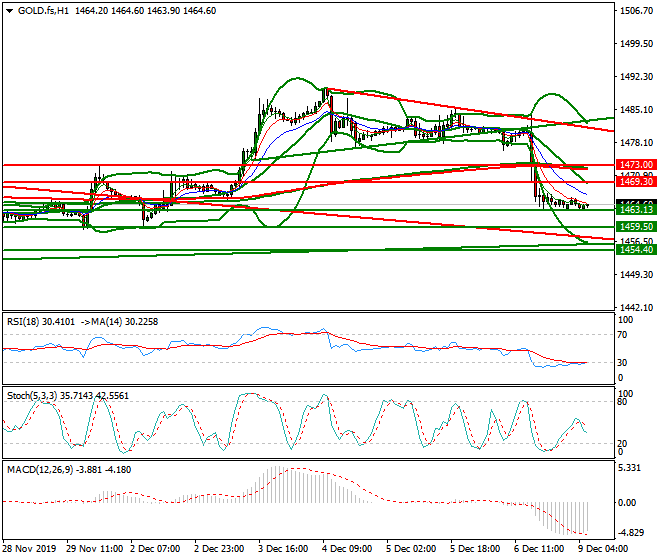Click the RSI(18) indicator label
This screenshot has width=660, height=560.
(x=23, y=322)
